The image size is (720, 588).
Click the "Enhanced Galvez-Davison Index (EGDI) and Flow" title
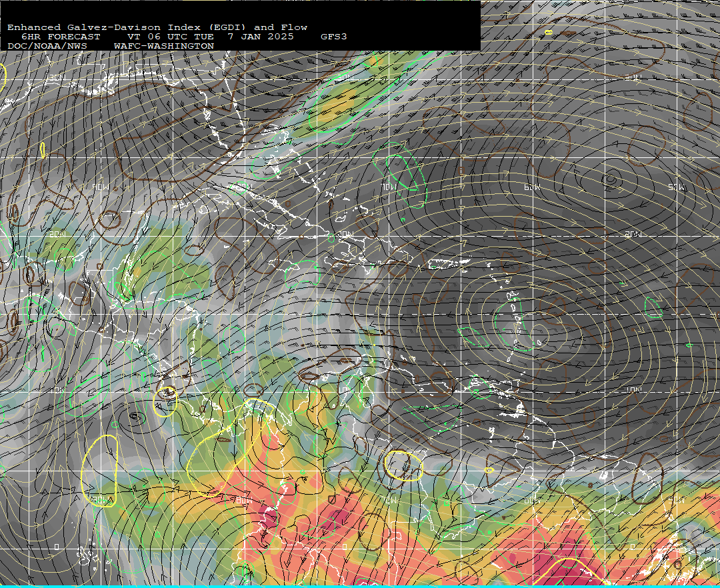click(x=157, y=27)
